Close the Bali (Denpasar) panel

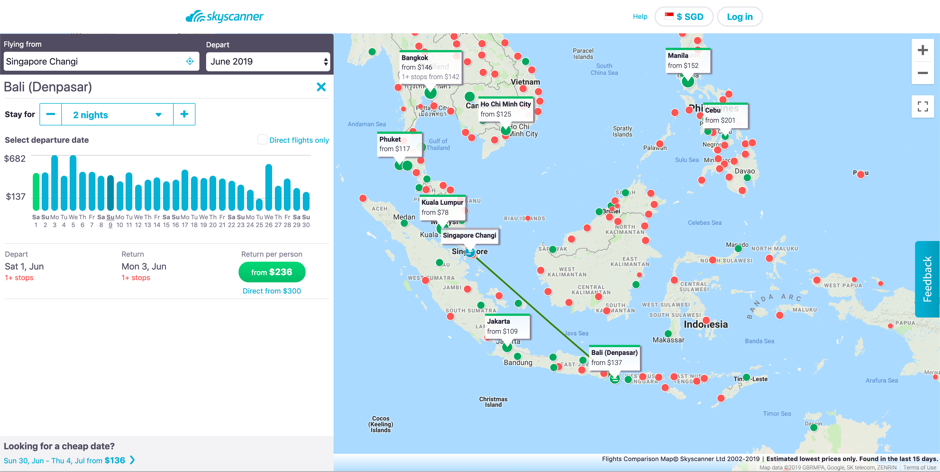(x=321, y=87)
